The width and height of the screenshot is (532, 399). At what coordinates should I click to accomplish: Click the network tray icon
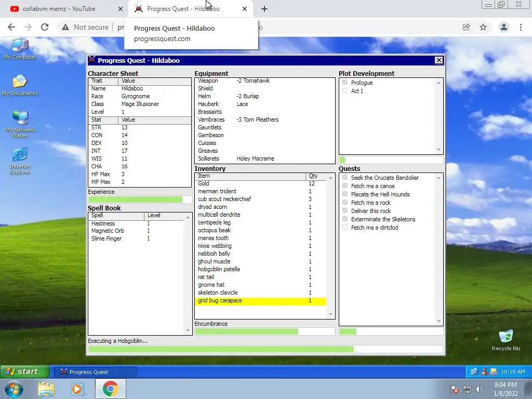point(467,389)
